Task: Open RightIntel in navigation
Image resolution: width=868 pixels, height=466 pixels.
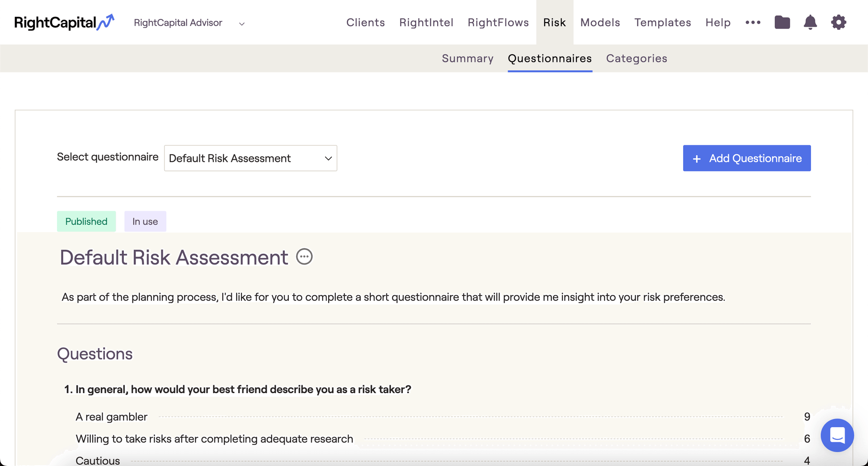Action: click(x=426, y=22)
